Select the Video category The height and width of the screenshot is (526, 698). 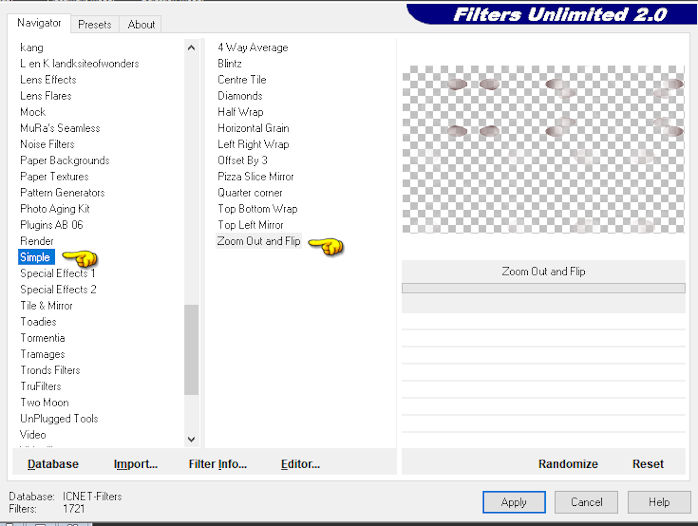point(33,434)
